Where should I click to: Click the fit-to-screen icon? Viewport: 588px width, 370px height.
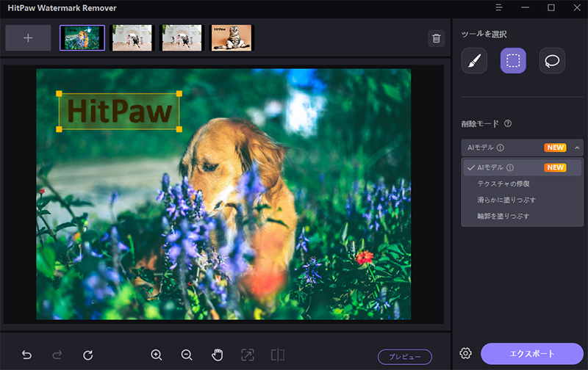point(248,355)
